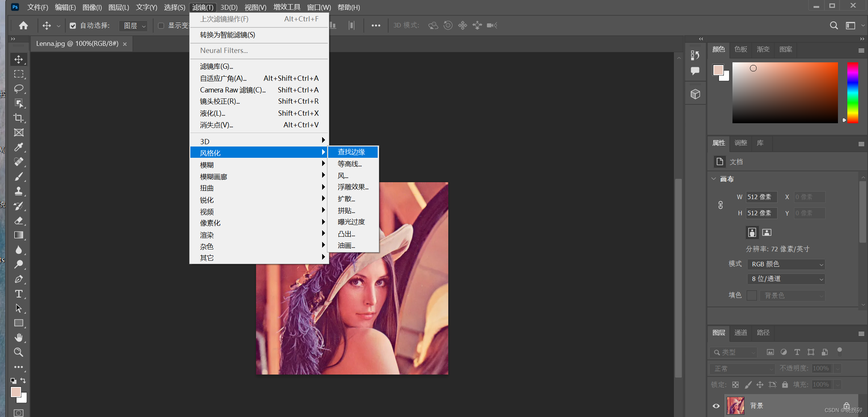Select the Hand tool

pos(18,337)
